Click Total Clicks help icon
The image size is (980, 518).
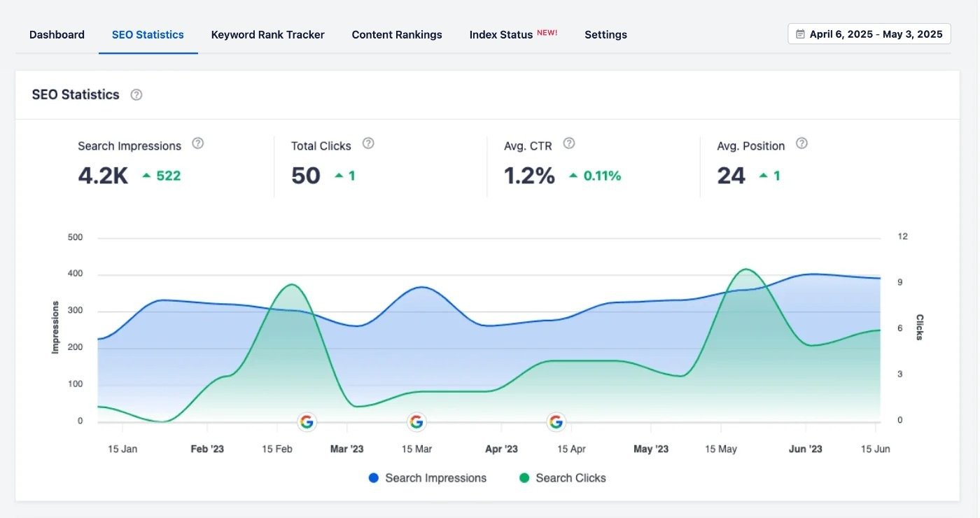pyautogui.click(x=368, y=143)
